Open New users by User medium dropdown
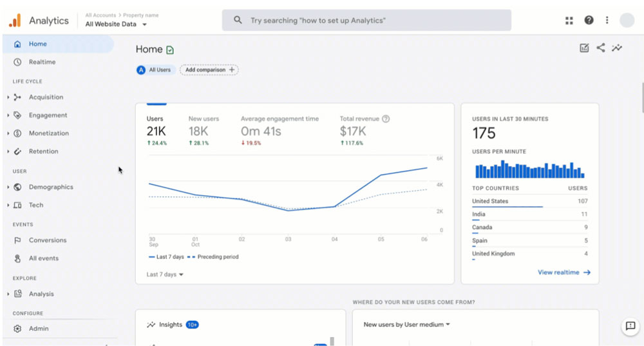Image resolution: width=644 pixels, height=346 pixels. click(x=406, y=325)
